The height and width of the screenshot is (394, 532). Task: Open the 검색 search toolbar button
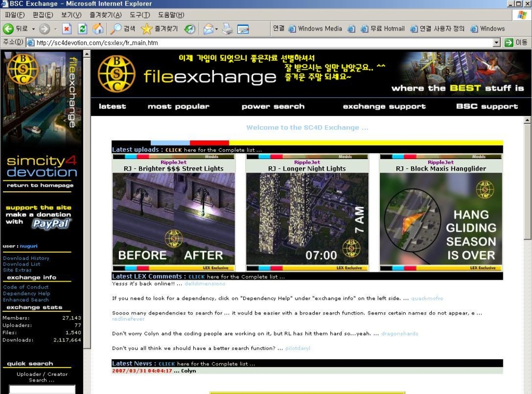123,29
